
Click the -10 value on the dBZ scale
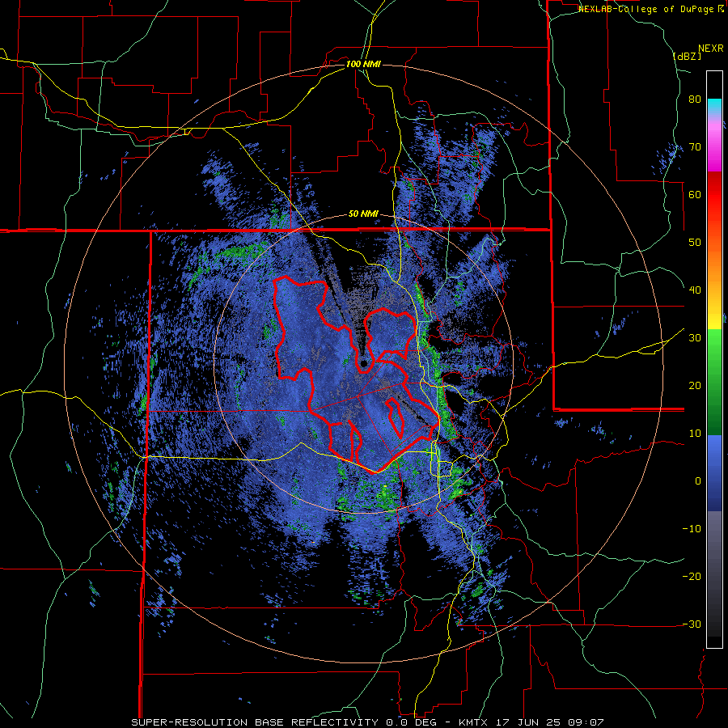point(692,529)
